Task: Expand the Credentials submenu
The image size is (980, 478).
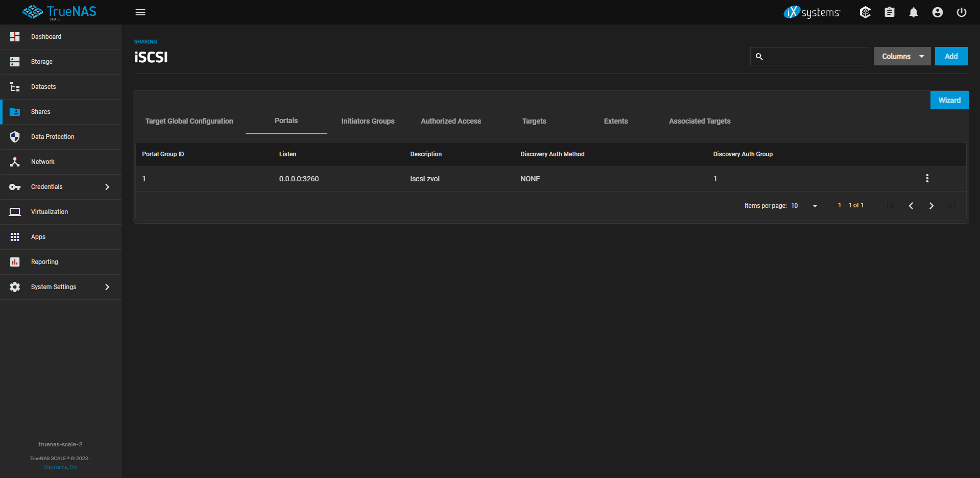Action: coord(107,187)
